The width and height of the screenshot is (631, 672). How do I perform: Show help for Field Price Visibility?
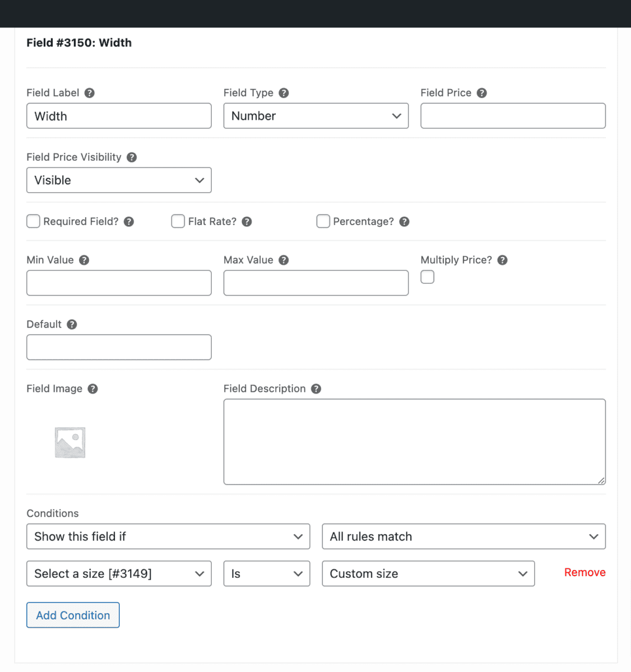tap(132, 157)
